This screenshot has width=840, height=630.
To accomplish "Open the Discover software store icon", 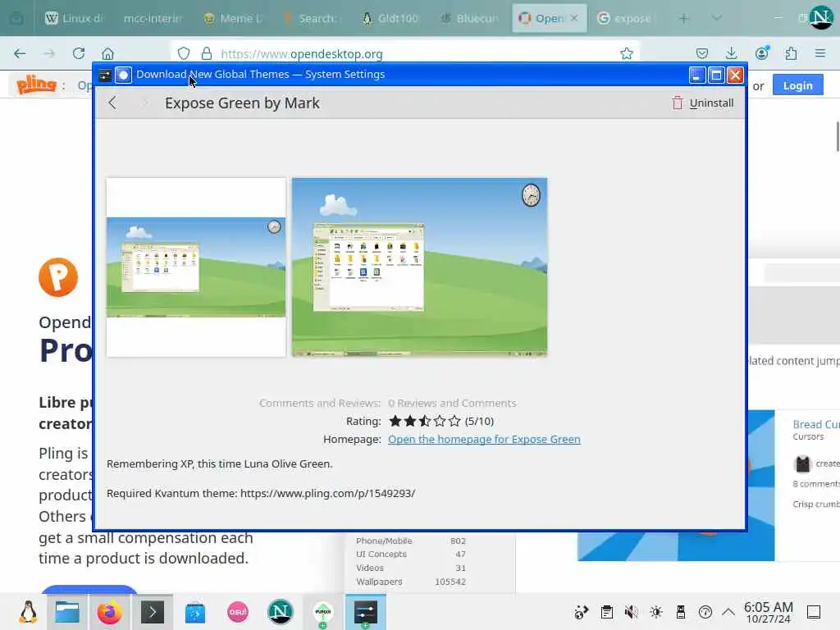I will 195,612.
